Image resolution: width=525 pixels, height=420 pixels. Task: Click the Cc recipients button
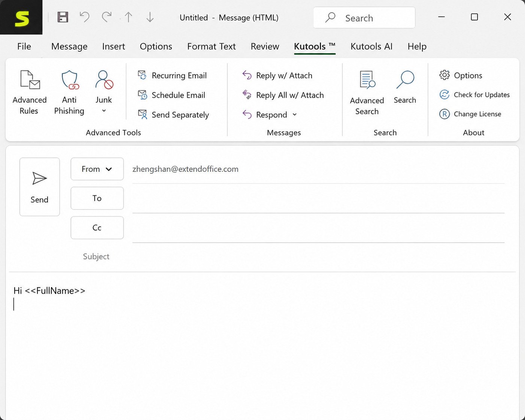click(97, 228)
